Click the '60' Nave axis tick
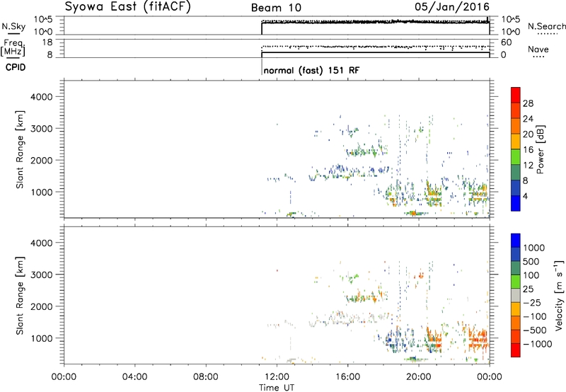The image size is (566, 392). pyautogui.click(x=506, y=42)
